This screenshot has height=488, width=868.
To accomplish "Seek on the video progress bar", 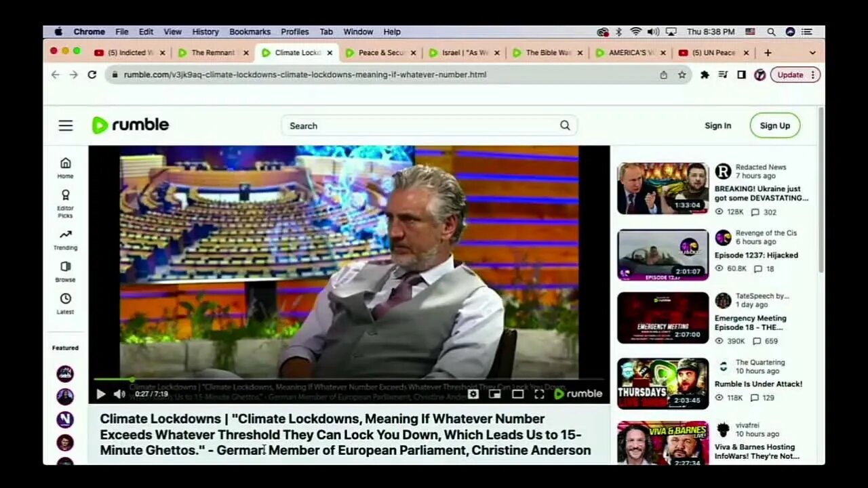I will (349, 380).
